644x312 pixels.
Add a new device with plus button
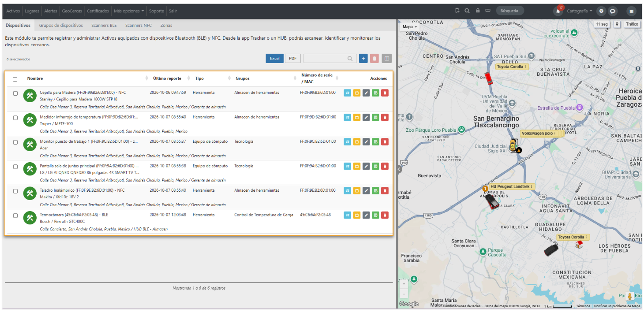point(363,58)
